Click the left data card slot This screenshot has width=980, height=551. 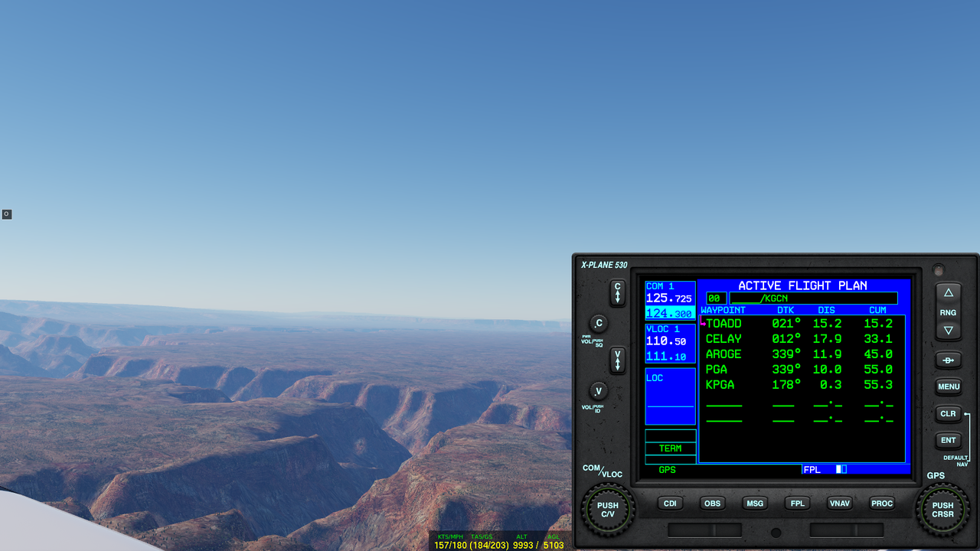704,530
